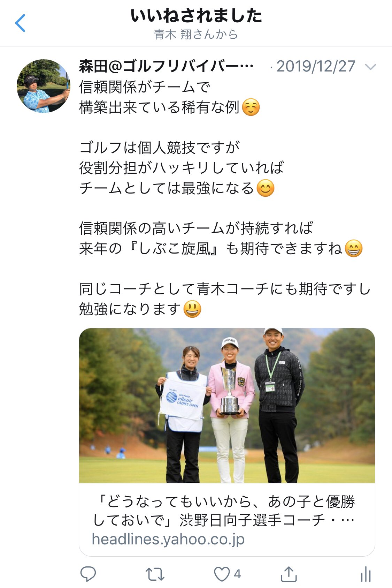This screenshot has width=392, height=588.
Task: Tap the first line 信頼関係がチームで
Action: (145, 87)
